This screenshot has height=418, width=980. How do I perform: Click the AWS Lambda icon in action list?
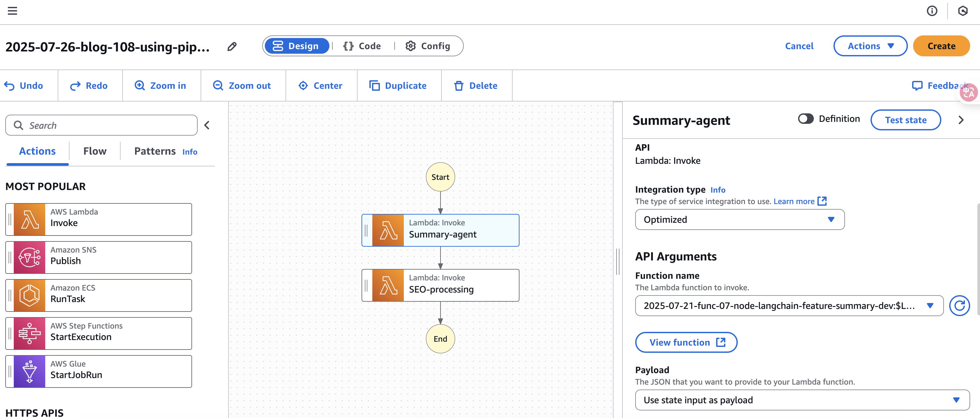click(29, 219)
